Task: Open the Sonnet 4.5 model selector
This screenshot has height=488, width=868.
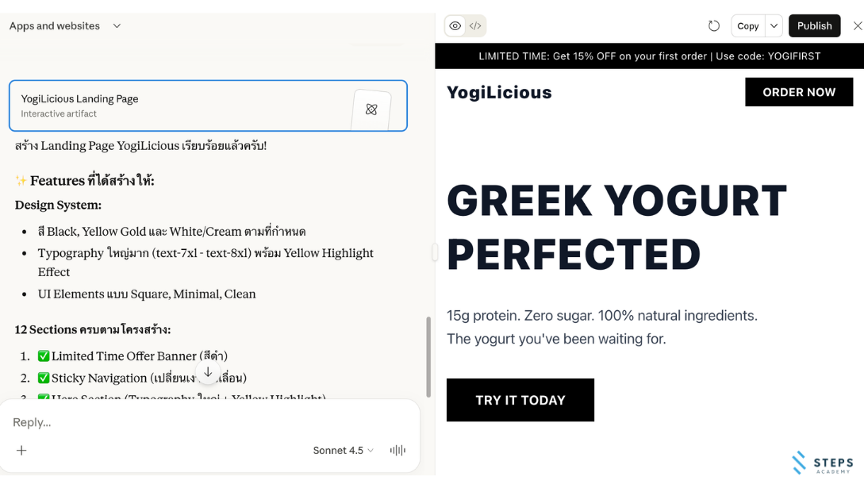Action: tap(343, 451)
